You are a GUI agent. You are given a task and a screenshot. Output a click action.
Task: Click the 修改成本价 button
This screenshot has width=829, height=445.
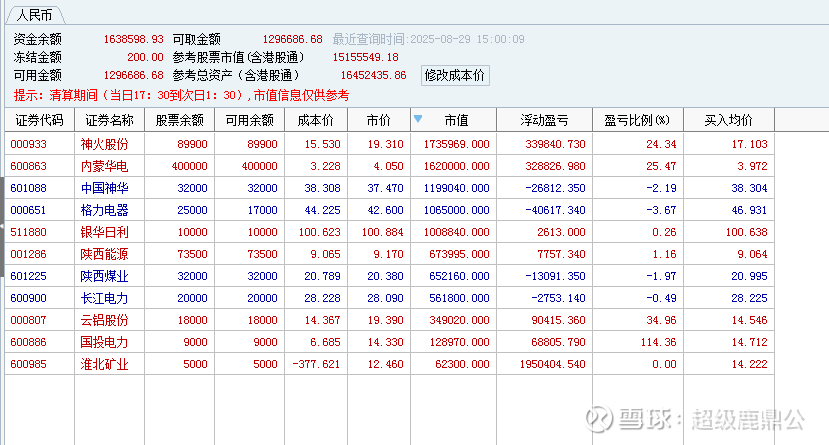tap(455, 76)
